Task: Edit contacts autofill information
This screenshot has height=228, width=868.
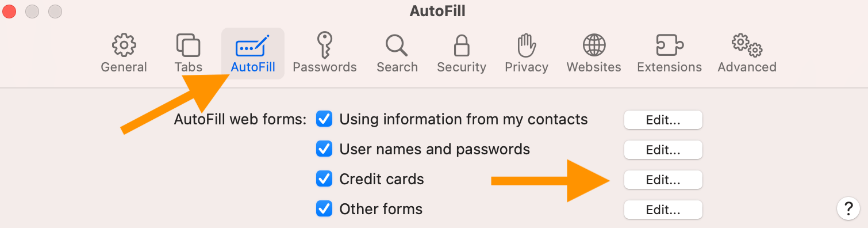Action: click(x=663, y=120)
